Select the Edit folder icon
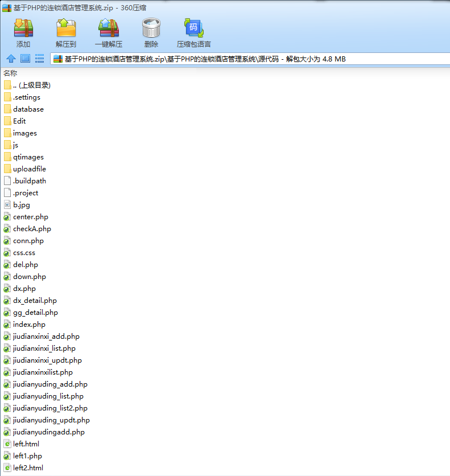Image resolution: width=450 pixels, height=476 pixels. [x=7, y=121]
